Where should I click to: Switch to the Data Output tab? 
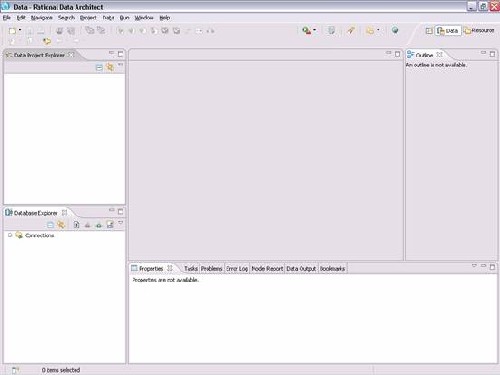coord(301,269)
